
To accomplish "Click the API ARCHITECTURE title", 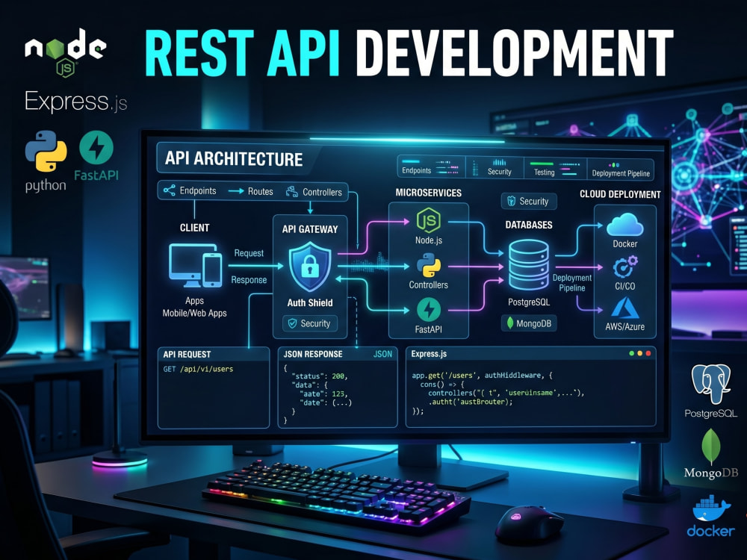I will [234, 158].
